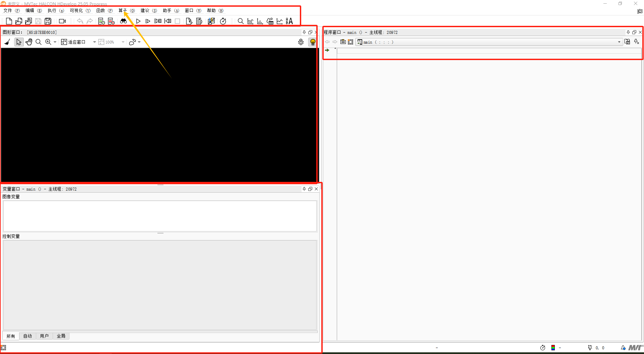Click the stopwatch profiler icon in toolbar
The height and width of the screenshot is (354, 644).
[223, 21]
